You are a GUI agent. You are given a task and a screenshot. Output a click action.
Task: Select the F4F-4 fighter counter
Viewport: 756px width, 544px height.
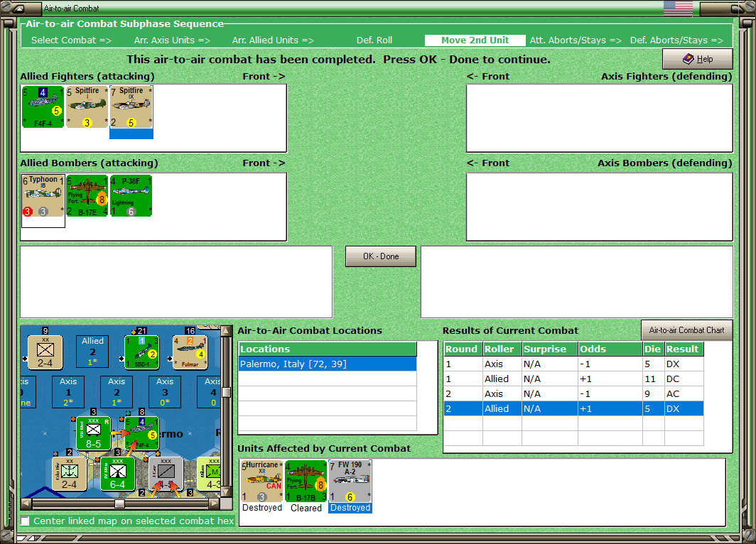pyautogui.click(x=43, y=107)
